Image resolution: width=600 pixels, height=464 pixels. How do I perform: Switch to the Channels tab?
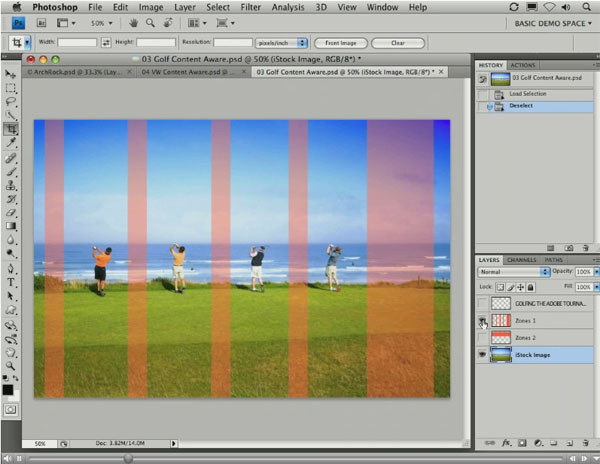tap(521, 260)
